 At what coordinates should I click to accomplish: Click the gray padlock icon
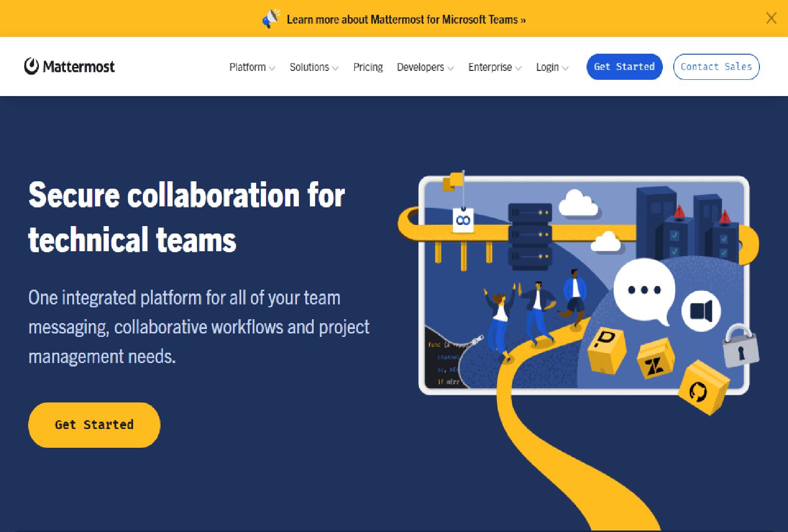[740, 346]
